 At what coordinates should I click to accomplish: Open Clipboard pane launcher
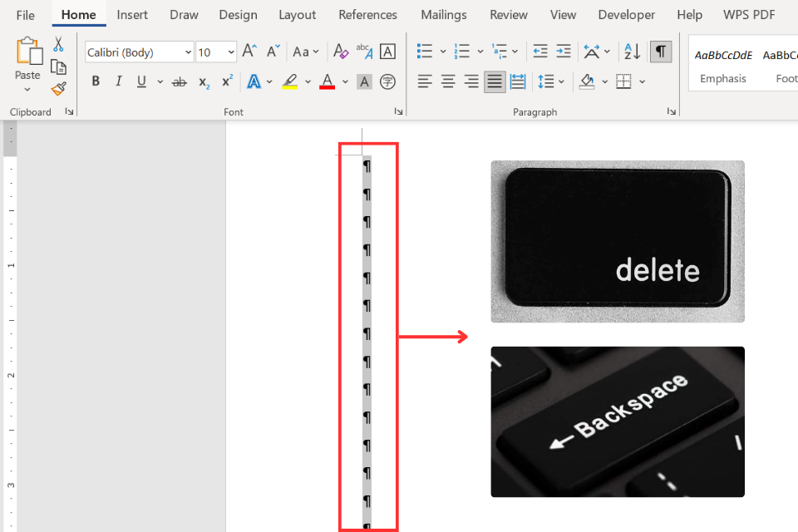pyautogui.click(x=69, y=111)
